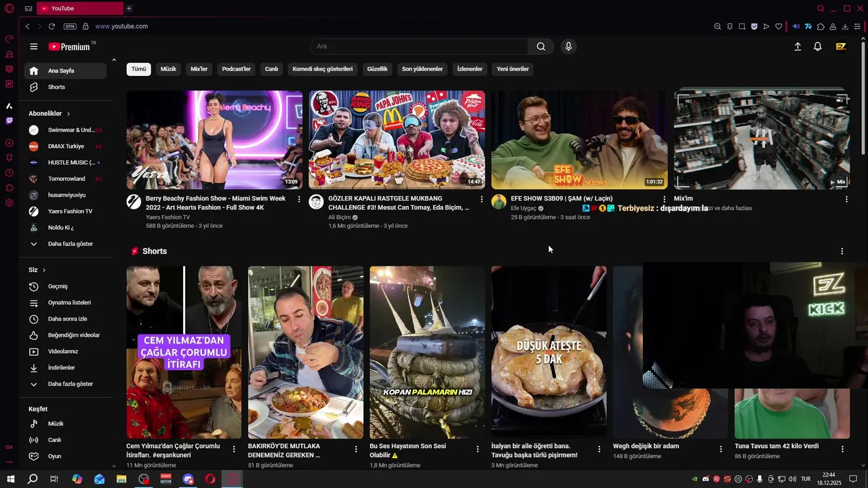Select the Yeni öneriler chip

(x=513, y=69)
